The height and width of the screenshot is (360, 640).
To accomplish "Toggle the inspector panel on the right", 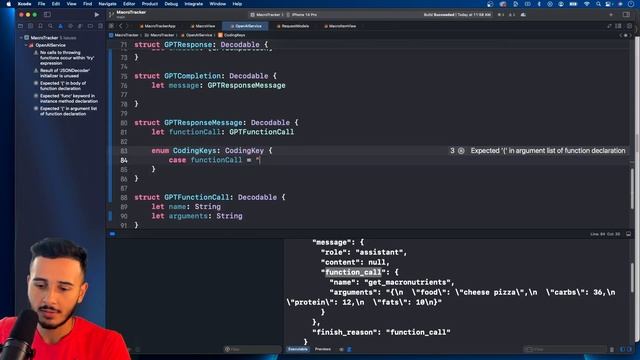I will tap(626, 15).
